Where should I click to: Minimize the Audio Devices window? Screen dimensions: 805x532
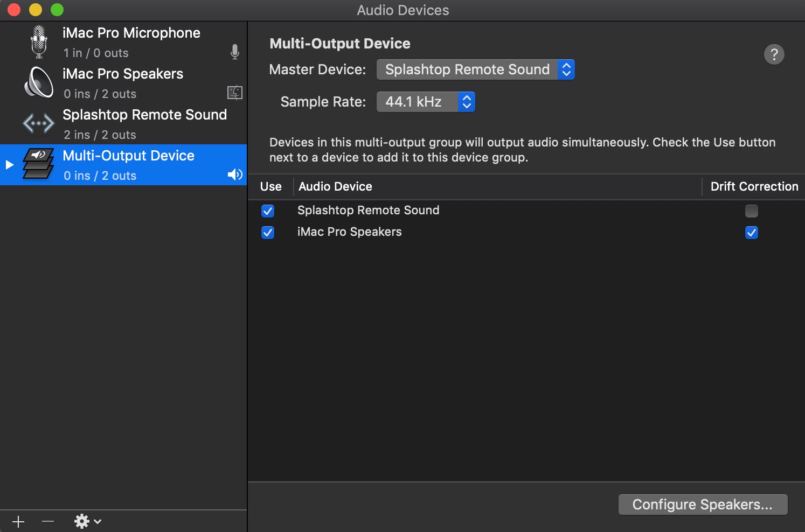[x=36, y=10]
